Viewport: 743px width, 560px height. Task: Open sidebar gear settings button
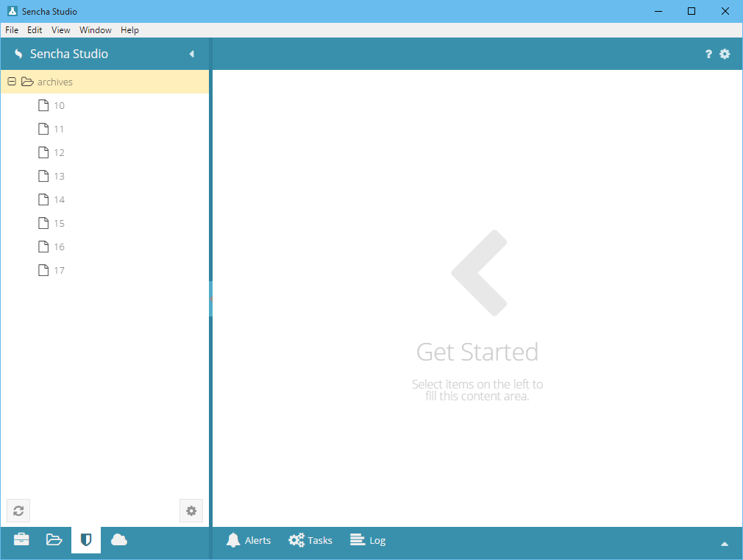(x=191, y=511)
